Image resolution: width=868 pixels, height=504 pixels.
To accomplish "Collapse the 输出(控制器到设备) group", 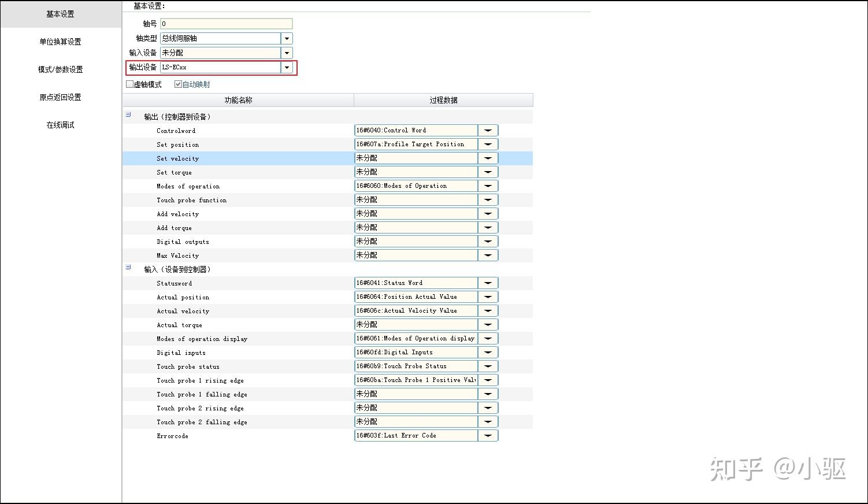I will [x=128, y=115].
